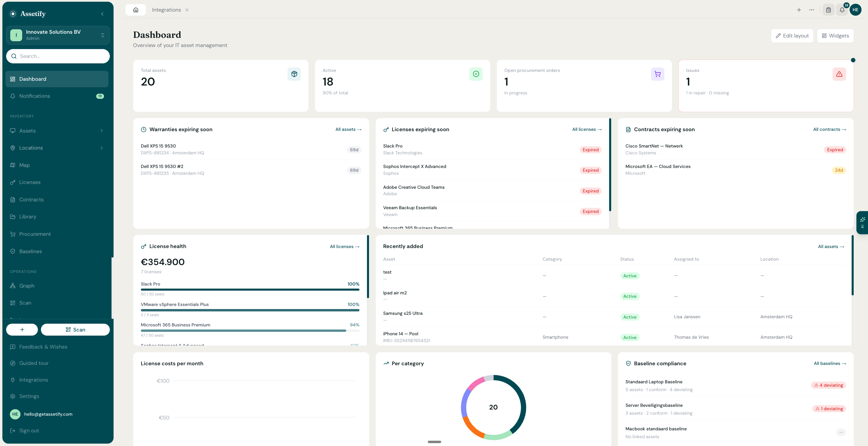Focus the sidebar Search field
Viewport: 868px width, 446px height.
(58, 56)
